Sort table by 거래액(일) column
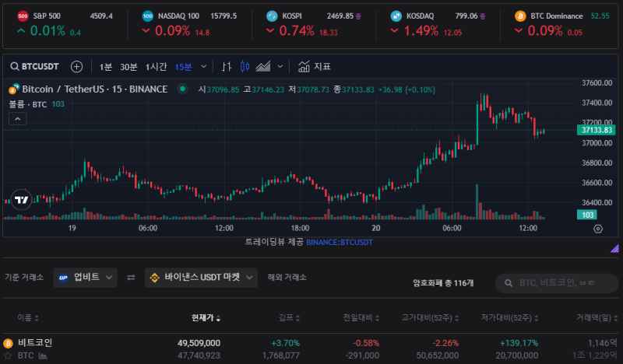 point(597,317)
